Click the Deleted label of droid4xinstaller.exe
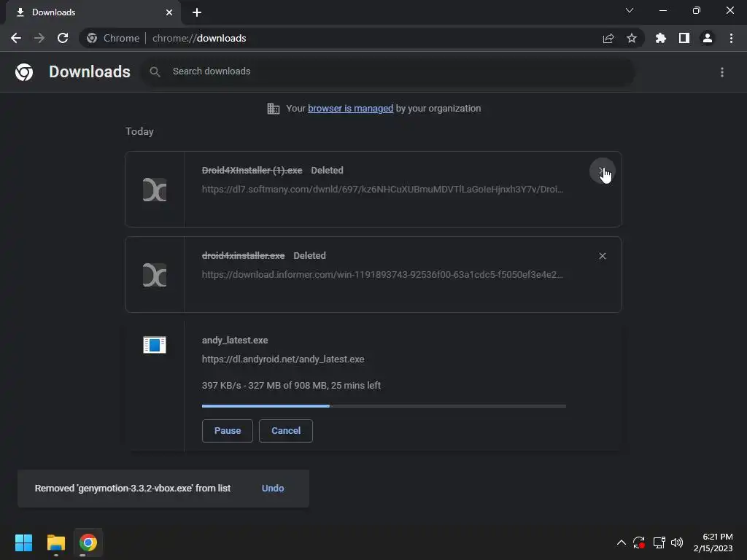This screenshot has width=747, height=560. click(x=309, y=256)
